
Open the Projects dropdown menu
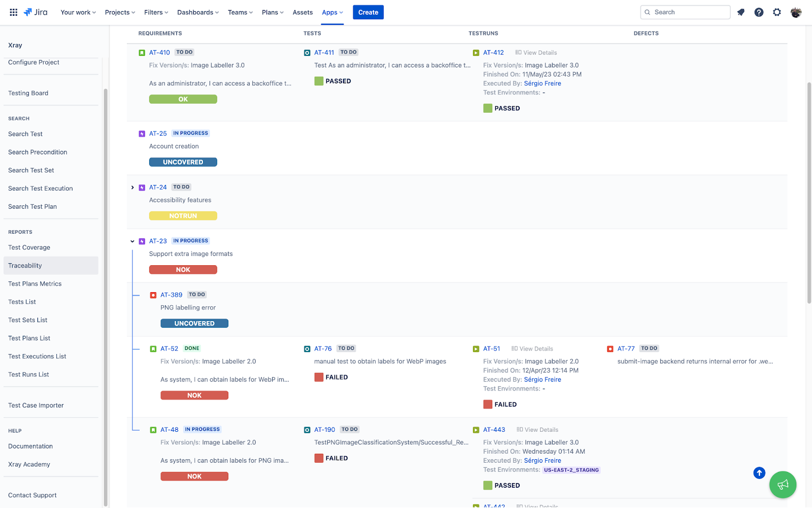click(120, 12)
